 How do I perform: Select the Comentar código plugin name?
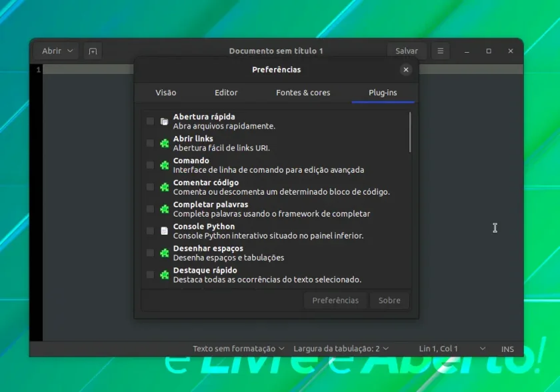click(206, 183)
